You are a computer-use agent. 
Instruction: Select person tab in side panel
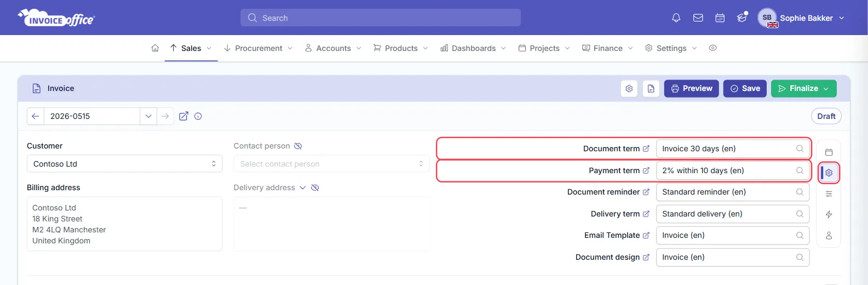point(829,235)
